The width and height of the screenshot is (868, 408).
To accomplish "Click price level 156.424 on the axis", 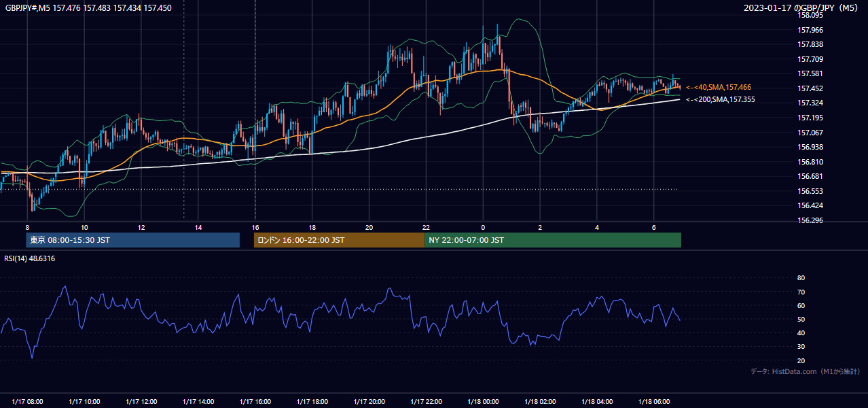I will (810, 205).
